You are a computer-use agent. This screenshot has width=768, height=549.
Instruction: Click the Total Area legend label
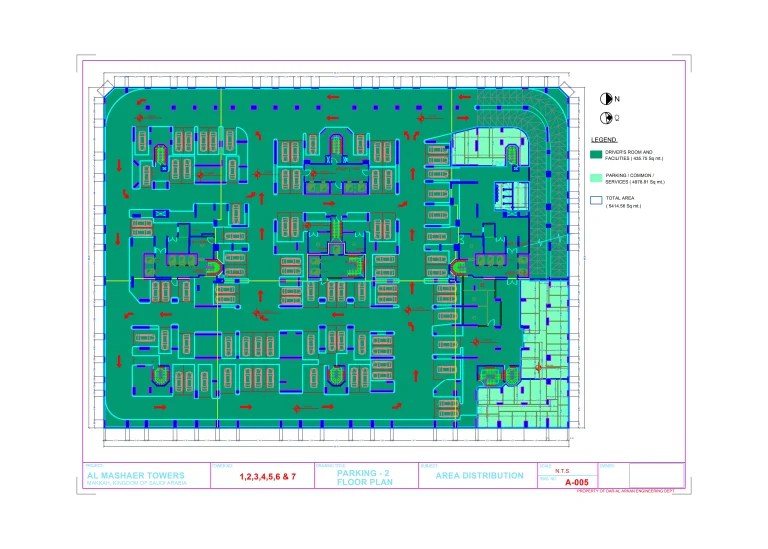(624, 202)
